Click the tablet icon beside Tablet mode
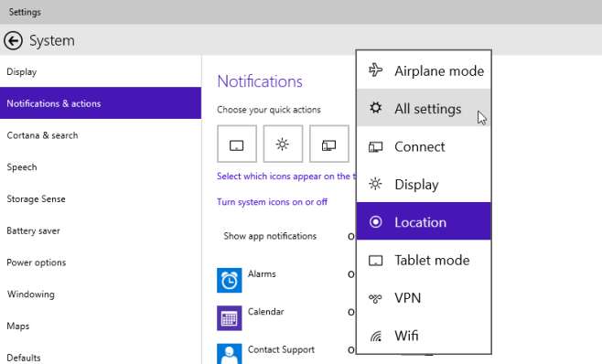 (x=375, y=261)
